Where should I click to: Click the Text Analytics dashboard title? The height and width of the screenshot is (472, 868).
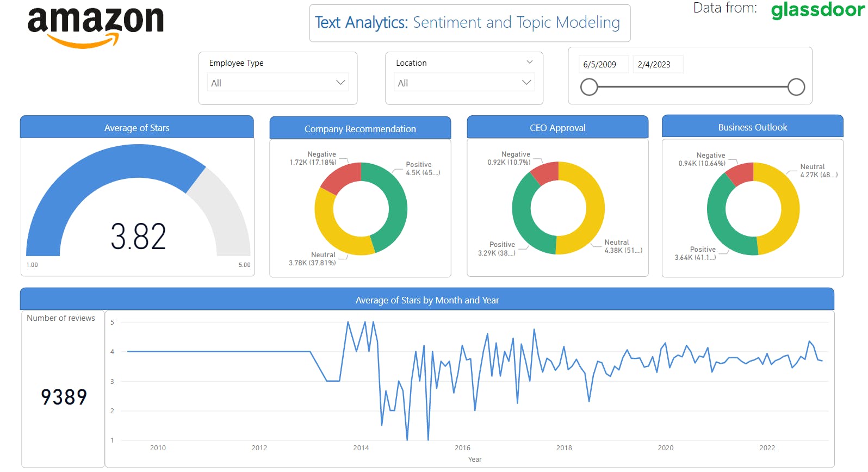469,23
